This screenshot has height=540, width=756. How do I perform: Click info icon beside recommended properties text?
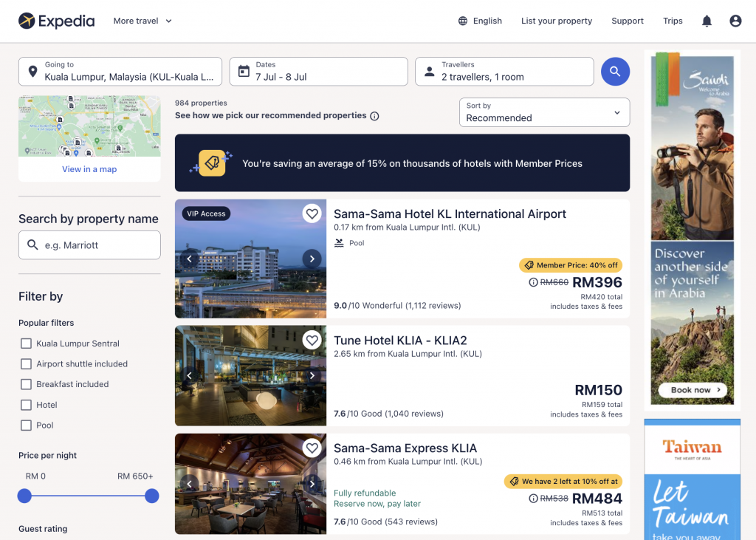click(374, 116)
